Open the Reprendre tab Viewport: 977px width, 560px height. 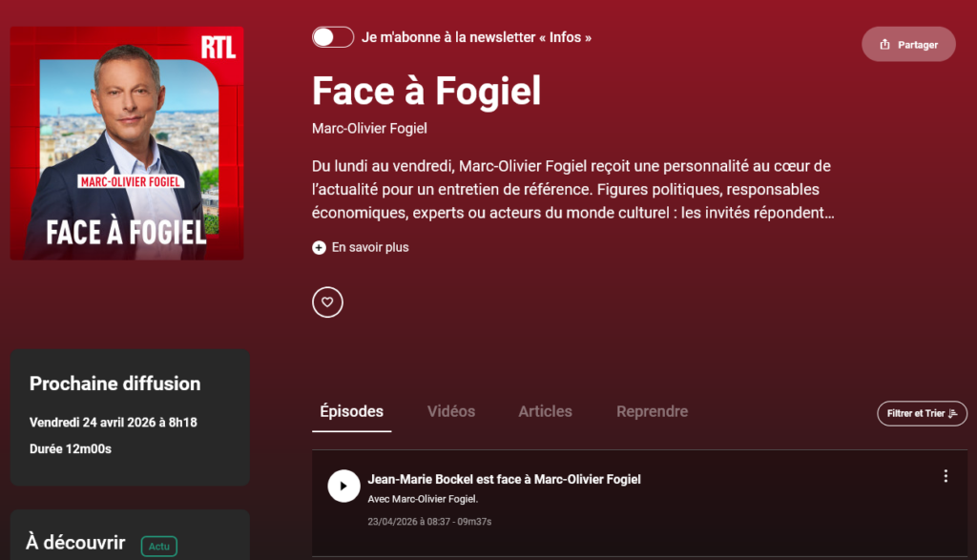(x=652, y=412)
